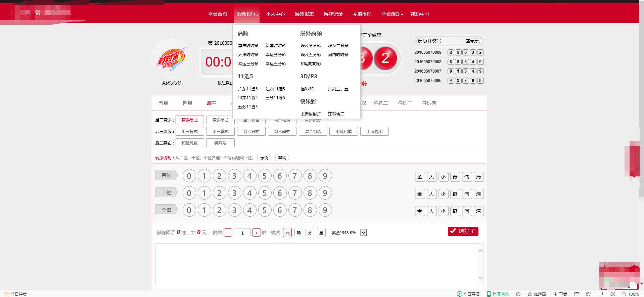Increase multiplier with plus button

[257, 232]
